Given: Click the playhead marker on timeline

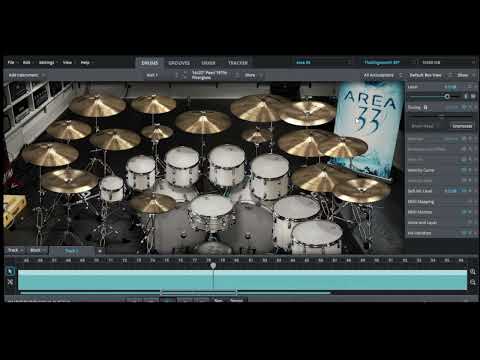Looking at the screenshot, I should [213, 266].
